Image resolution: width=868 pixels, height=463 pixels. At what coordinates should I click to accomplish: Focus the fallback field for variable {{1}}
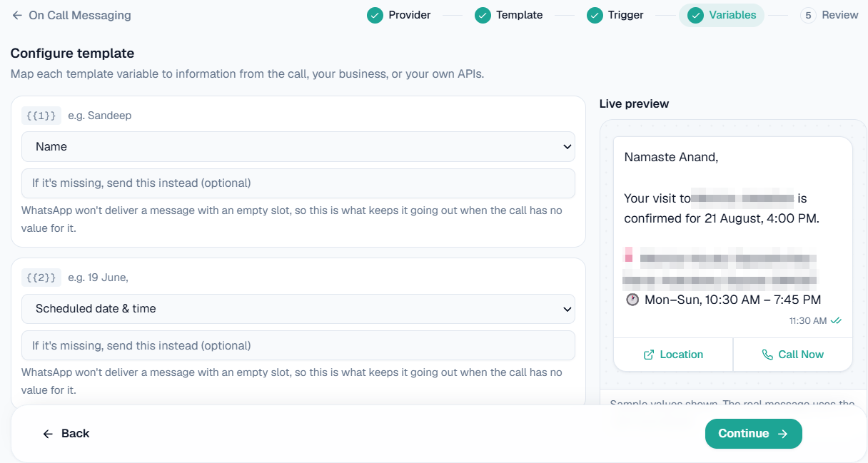[x=298, y=183]
